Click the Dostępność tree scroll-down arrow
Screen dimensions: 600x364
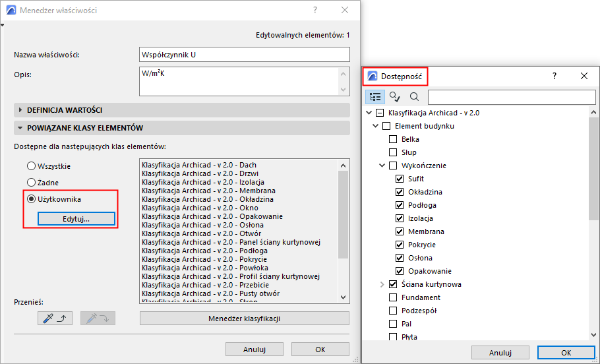point(593,335)
